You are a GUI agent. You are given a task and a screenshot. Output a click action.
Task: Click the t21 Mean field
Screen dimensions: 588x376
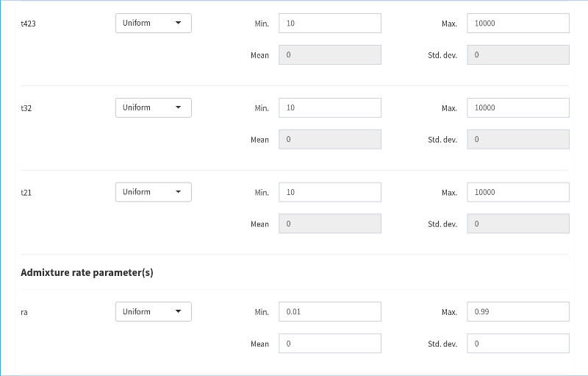click(329, 224)
